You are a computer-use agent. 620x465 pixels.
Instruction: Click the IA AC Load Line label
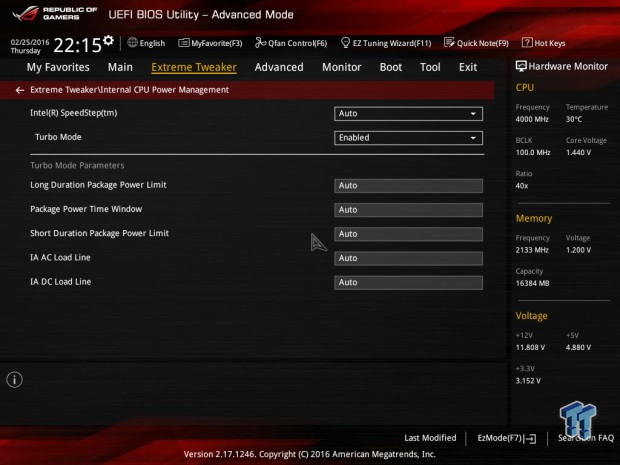(60, 257)
